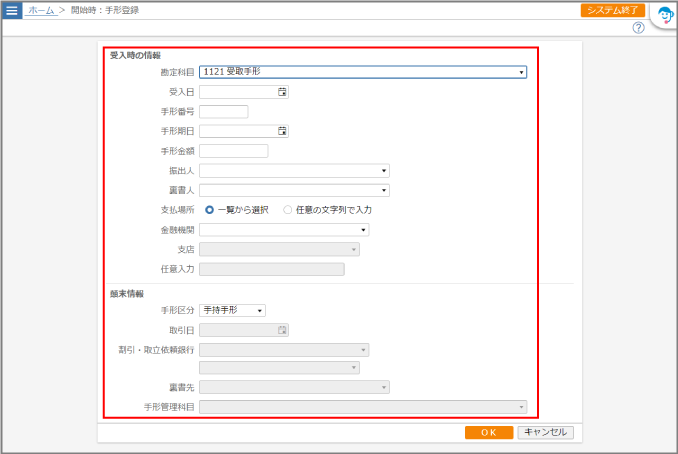Click into the 手形金額 field
The image size is (678, 454).
[234, 151]
